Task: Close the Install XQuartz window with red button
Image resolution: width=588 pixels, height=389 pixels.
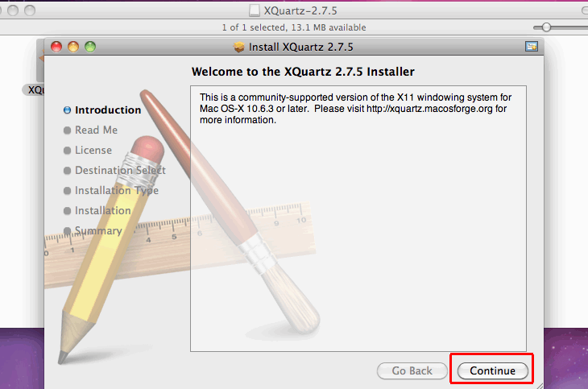Action: coord(56,47)
